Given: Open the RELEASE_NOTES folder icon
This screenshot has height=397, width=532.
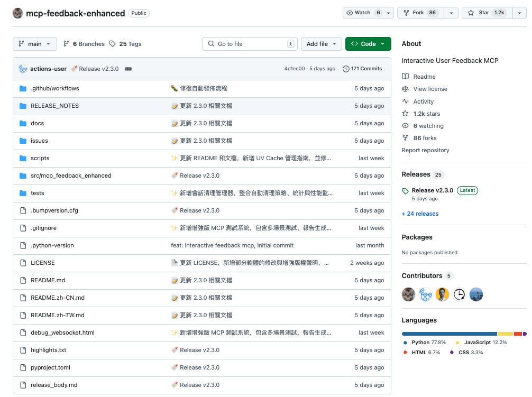Looking at the screenshot, I should pyautogui.click(x=23, y=106).
